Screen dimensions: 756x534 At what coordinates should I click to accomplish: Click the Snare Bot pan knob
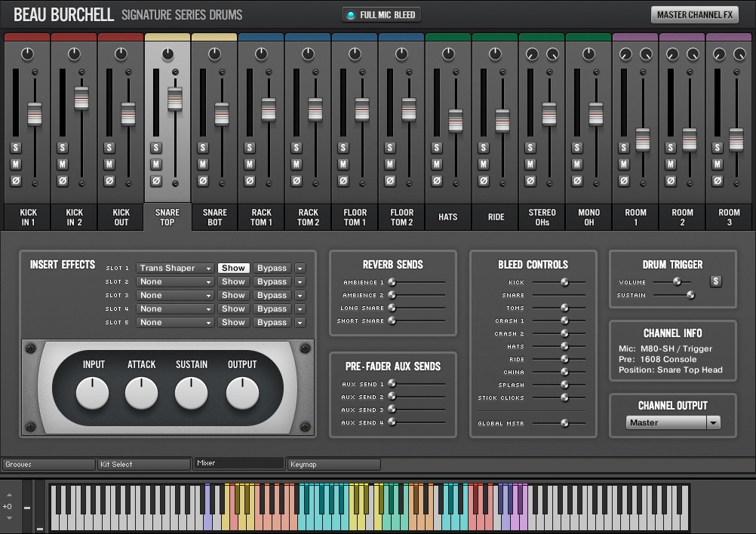point(214,54)
